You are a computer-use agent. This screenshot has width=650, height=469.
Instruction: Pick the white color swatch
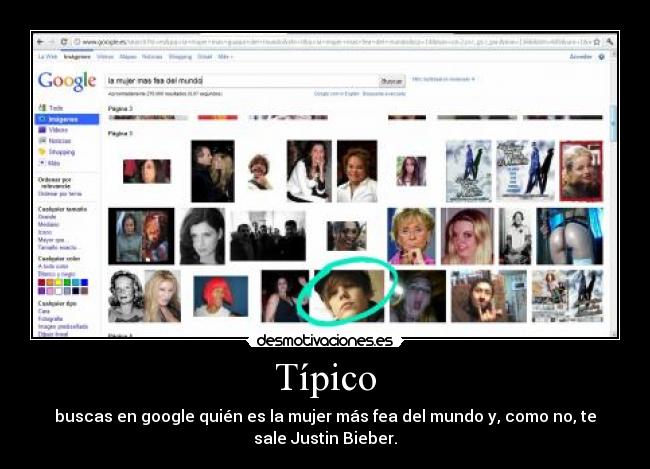(x=58, y=291)
